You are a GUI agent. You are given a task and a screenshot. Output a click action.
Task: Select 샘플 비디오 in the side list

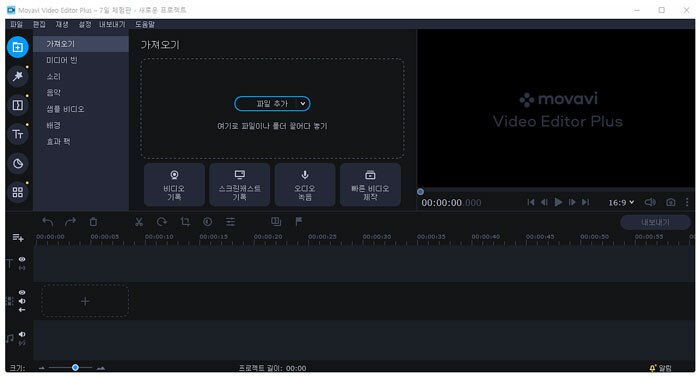81,109
